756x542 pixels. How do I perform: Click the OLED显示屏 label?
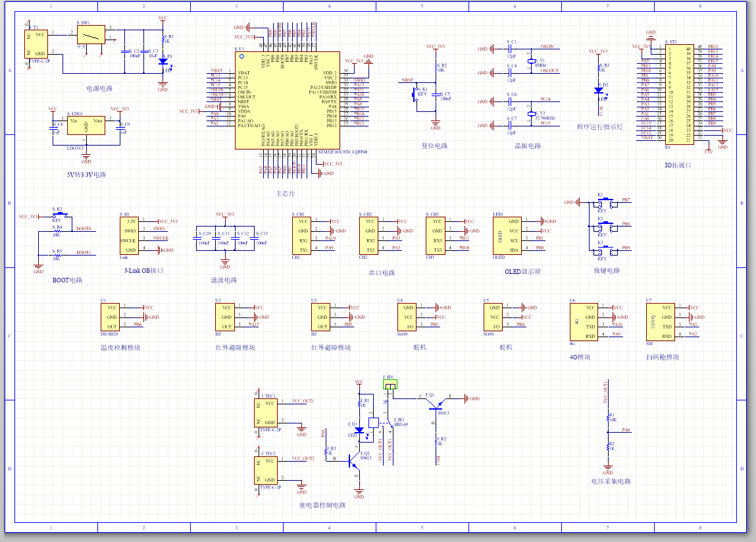click(x=522, y=272)
